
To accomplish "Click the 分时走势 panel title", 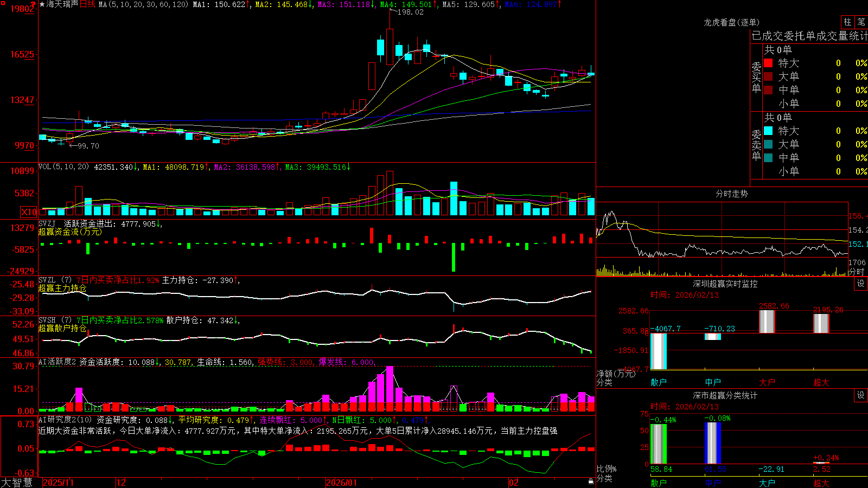I will point(731,194).
